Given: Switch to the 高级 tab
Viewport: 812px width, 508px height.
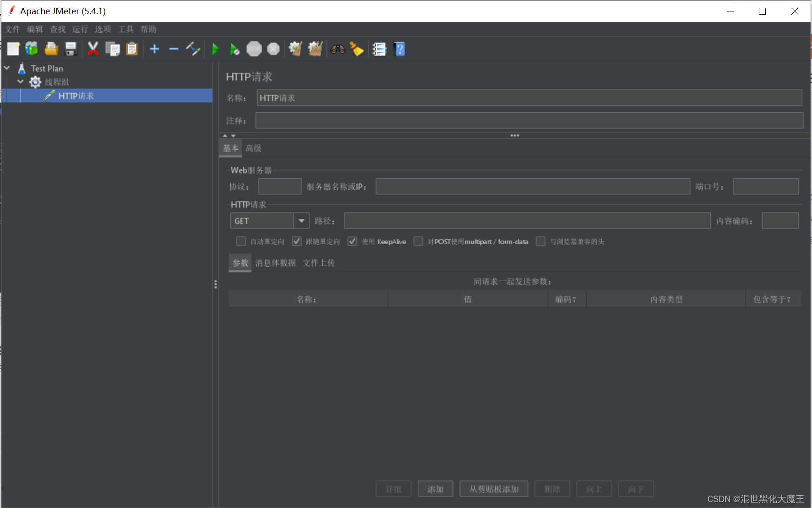Looking at the screenshot, I should pyautogui.click(x=253, y=148).
